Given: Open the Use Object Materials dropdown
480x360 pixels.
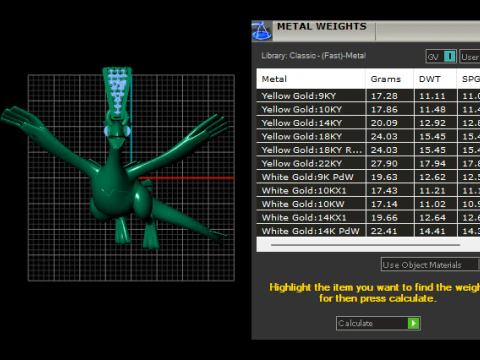Looking at the screenshot, I should click(x=430, y=265).
